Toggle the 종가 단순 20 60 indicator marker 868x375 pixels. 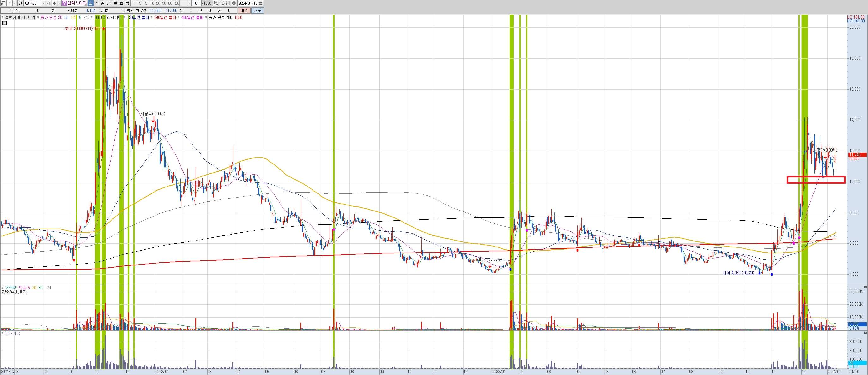pos(38,17)
